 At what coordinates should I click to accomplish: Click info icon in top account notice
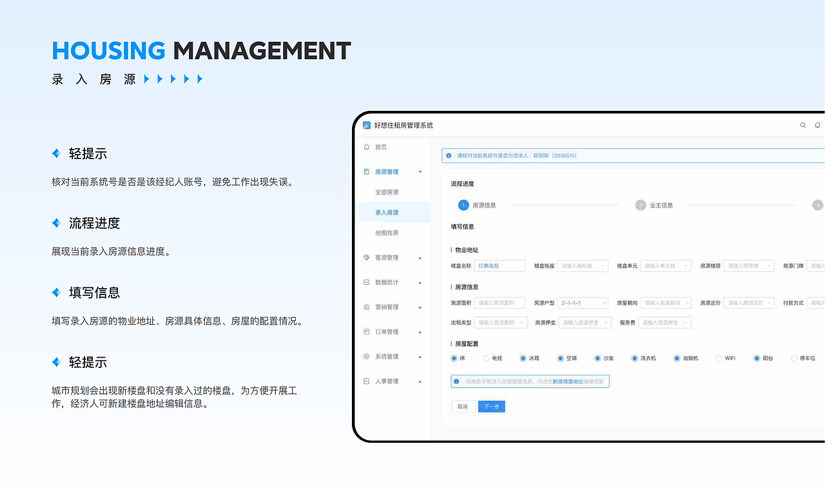coord(449,155)
